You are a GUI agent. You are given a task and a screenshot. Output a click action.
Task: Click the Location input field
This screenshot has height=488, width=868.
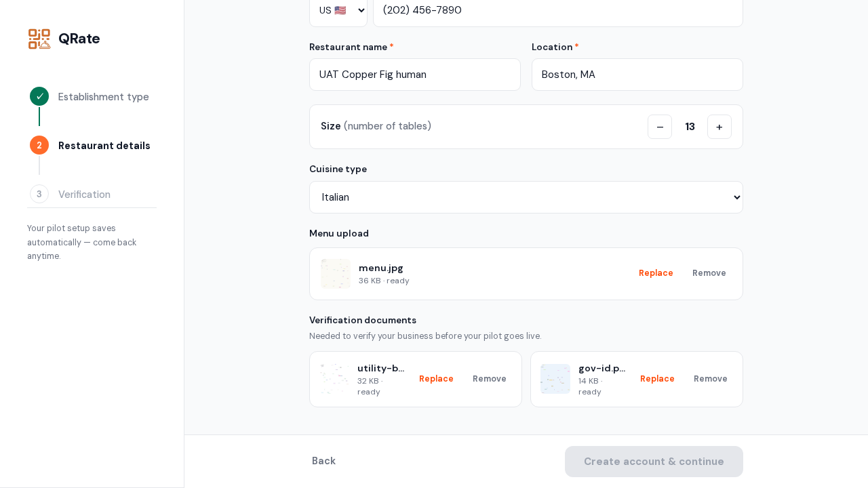click(x=637, y=75)
